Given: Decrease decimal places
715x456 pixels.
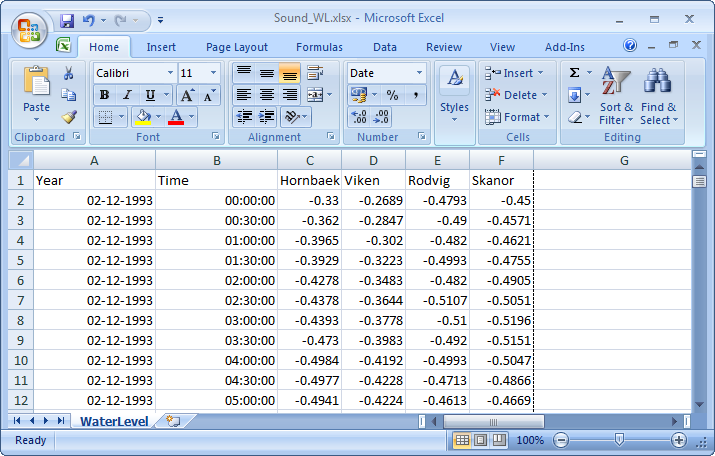Looking at the screenshot, I should point(381,117).
